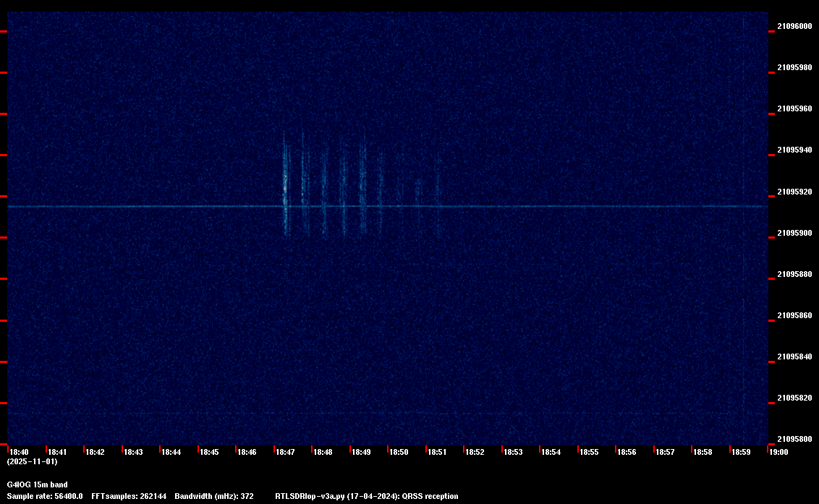Click the Bandwidth (mHz): 372 text
This screenshot has width=819, height=504.
coord(214,497)
